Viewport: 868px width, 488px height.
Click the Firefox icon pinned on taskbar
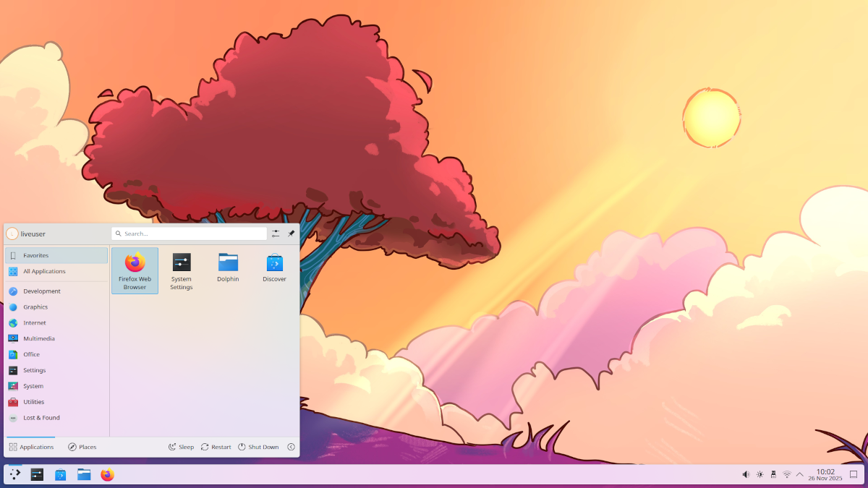pos(107,475)
